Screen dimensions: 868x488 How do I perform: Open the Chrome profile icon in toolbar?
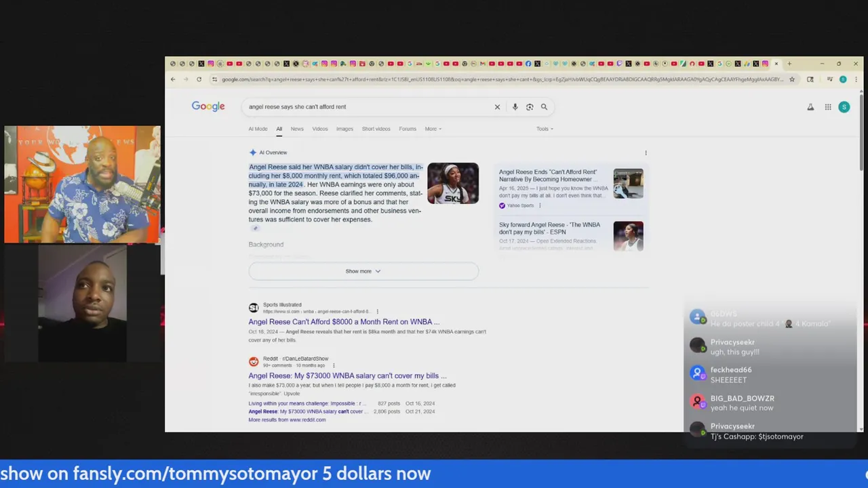[843, 79]
